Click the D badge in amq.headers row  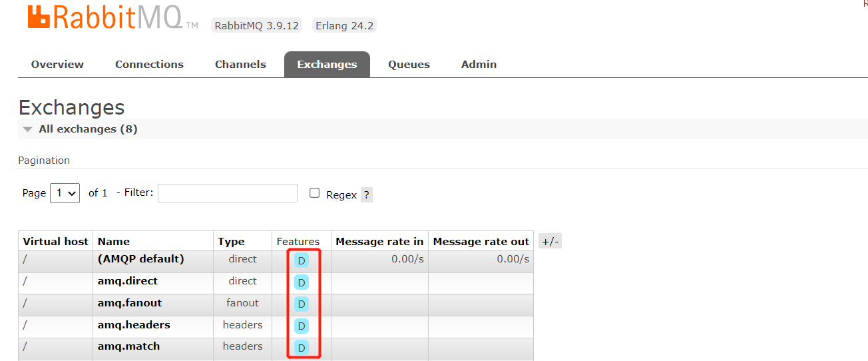click(302, 326)
